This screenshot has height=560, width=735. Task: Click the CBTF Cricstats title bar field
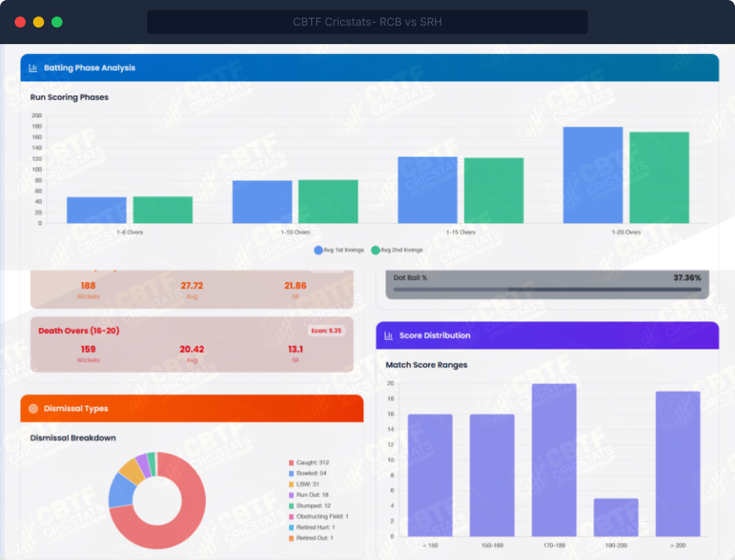click(367, 22)
